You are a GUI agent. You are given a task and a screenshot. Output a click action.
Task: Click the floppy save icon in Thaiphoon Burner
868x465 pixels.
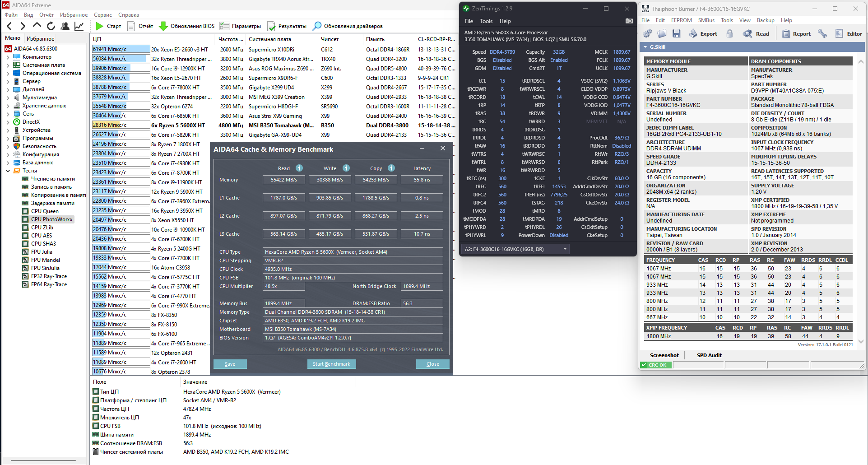pyautogui.click(x=676, y=34)
